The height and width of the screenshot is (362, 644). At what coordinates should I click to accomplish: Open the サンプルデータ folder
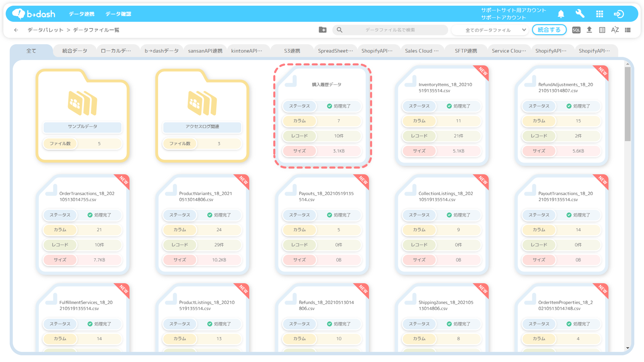(x=82, y=115)
